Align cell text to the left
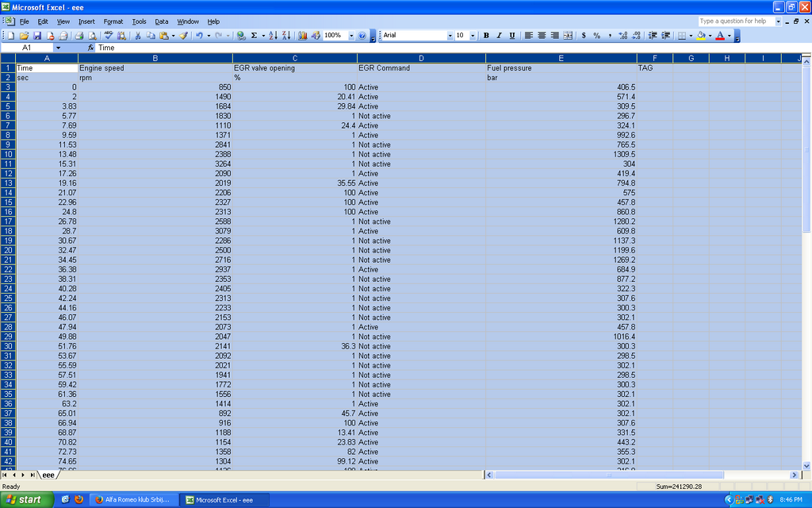This screenshot has height=508, width=812. point(528,35)
